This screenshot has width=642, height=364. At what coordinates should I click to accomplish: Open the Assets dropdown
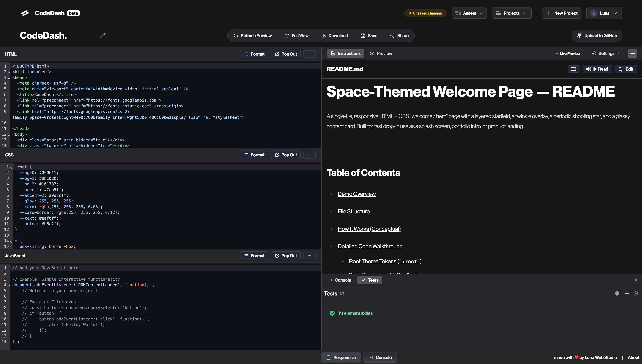tap(469, 13)
